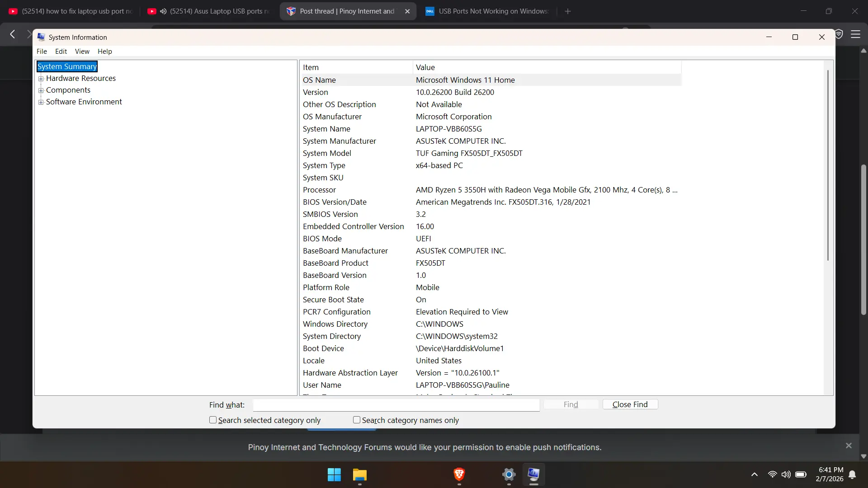The height and width of the screenshot is (488, 868).
Task: Click the browser page scrollbar
Action: [x=863, y=239]
